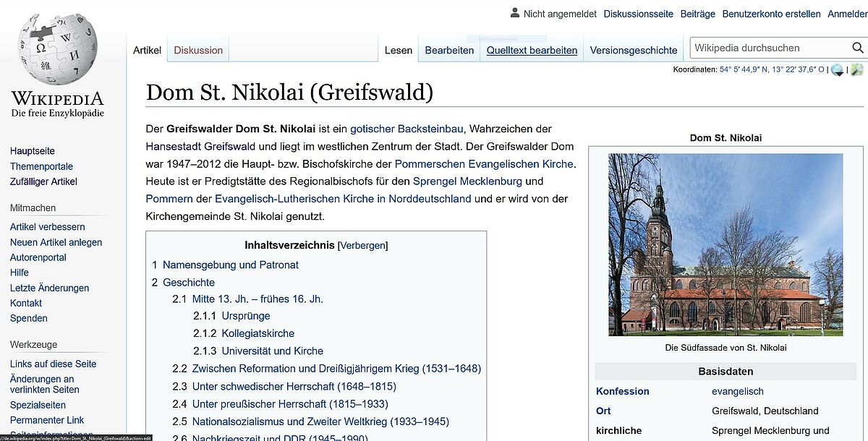Click 'Greifswald, Deutschland' infobox value
The image size is (868, 441).
[x=765, y=411]
